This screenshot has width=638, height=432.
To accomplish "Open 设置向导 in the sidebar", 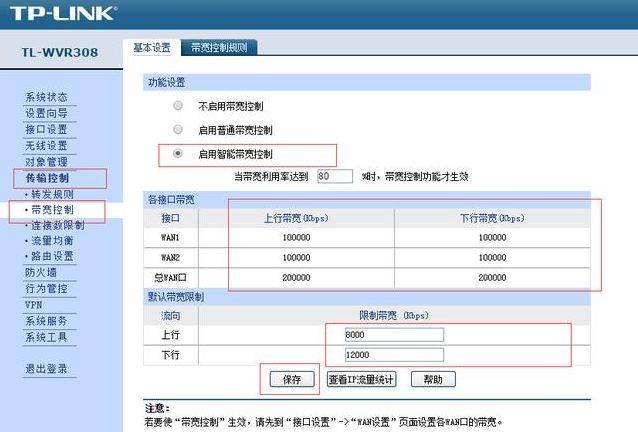I will tap(46, 113).
